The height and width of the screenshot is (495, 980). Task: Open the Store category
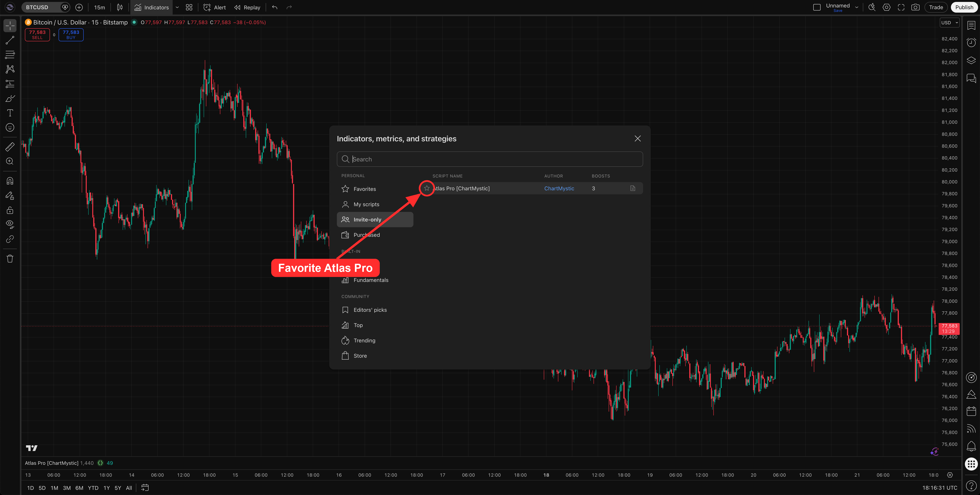coord(375,356)
